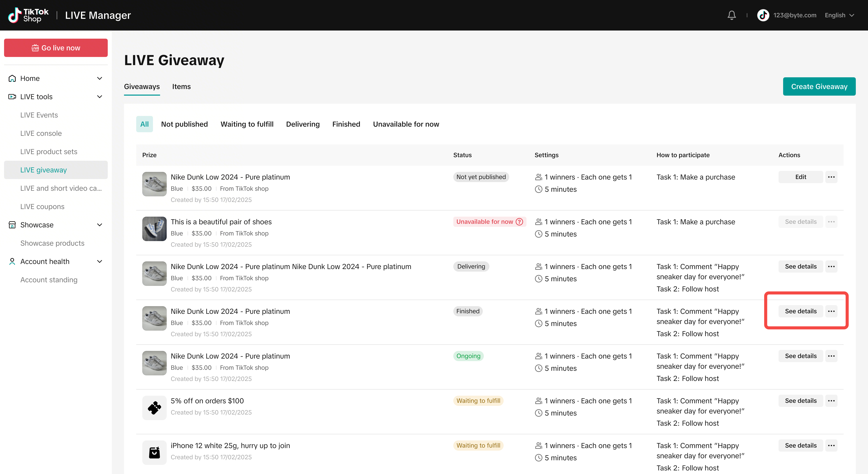See details of the Finished giveaway
Screen dimensions: 868x474
(801, 311)
